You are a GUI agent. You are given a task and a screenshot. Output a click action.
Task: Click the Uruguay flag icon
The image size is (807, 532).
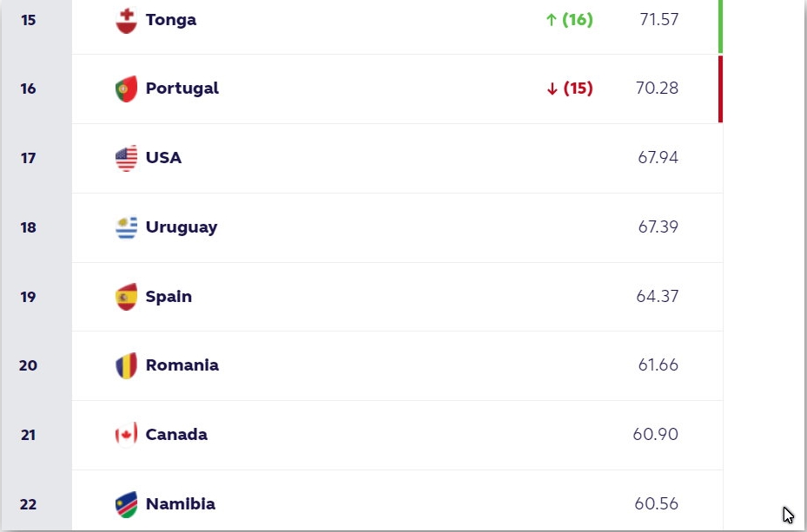tap(127, 227)
